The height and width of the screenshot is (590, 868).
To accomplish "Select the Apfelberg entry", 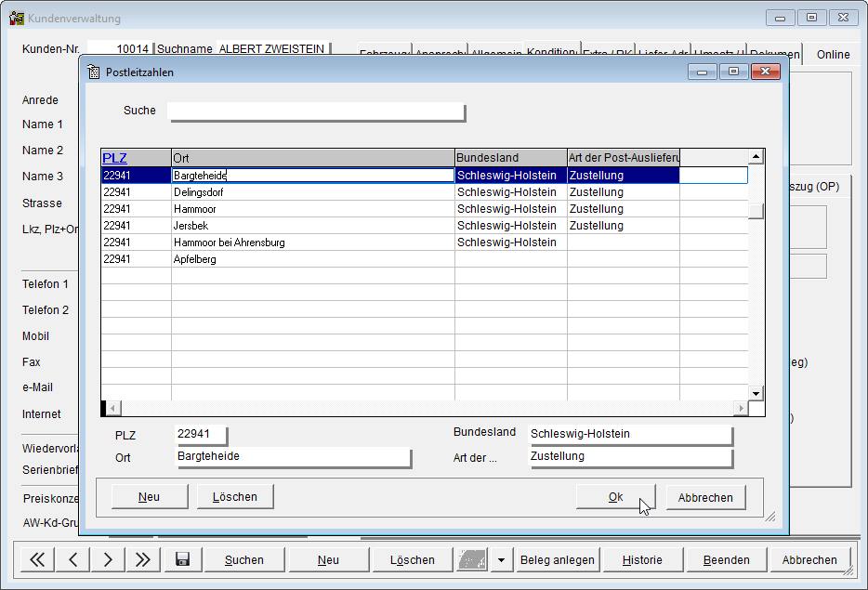I will [424, 259].
